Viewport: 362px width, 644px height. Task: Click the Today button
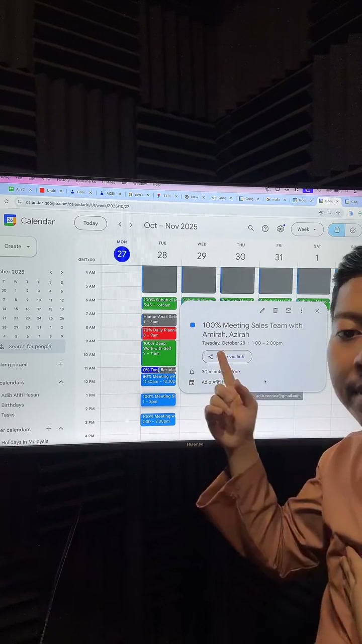pos(90,223)
